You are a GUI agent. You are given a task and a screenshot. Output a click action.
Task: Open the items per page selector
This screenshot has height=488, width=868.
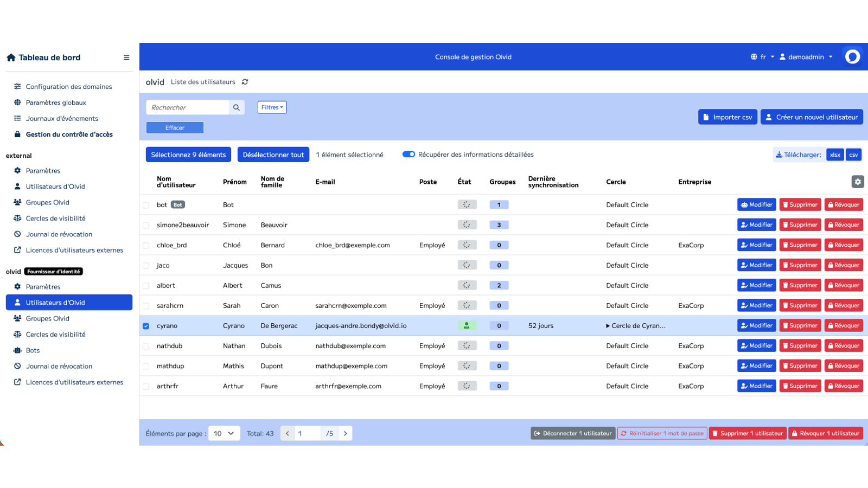(224, 433)
